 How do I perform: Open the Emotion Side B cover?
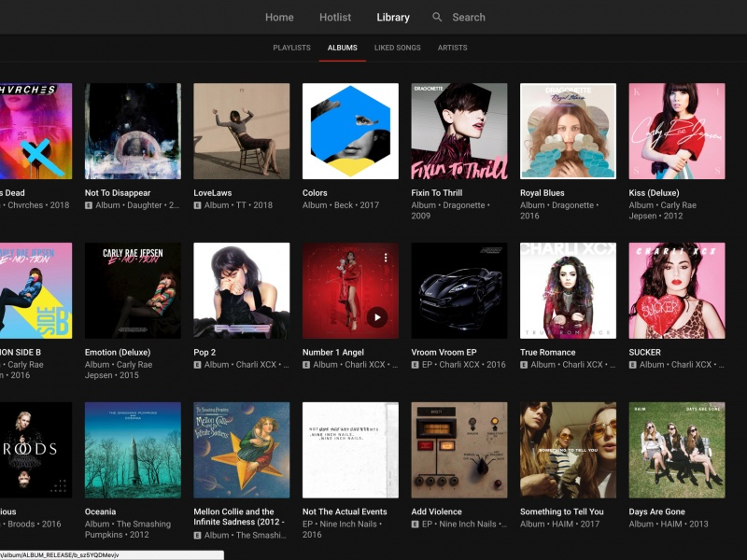coord(35,291)
